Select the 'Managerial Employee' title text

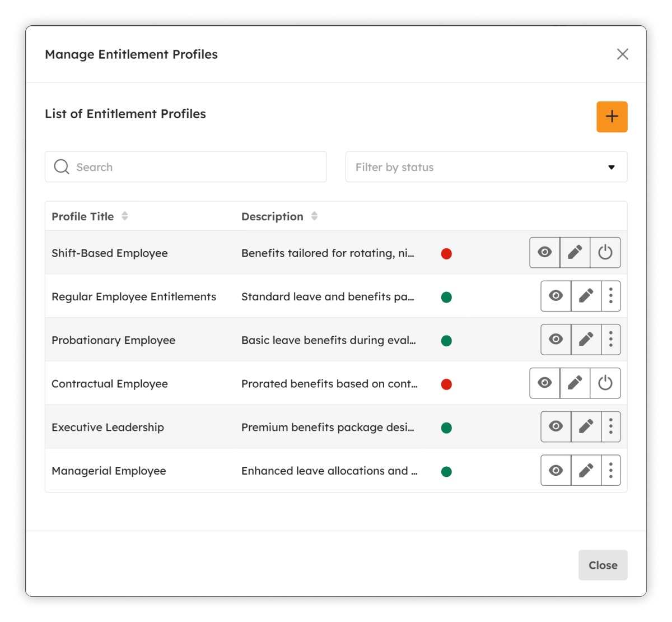(109, 471)
